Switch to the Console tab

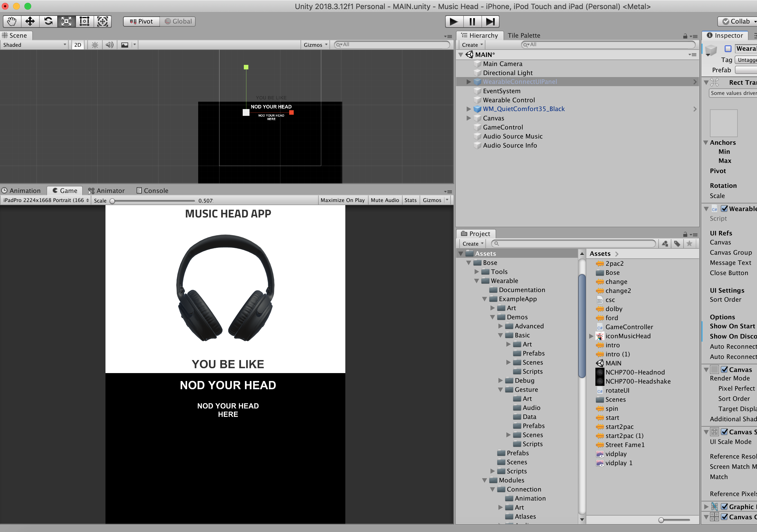click(x=152, y=190)
